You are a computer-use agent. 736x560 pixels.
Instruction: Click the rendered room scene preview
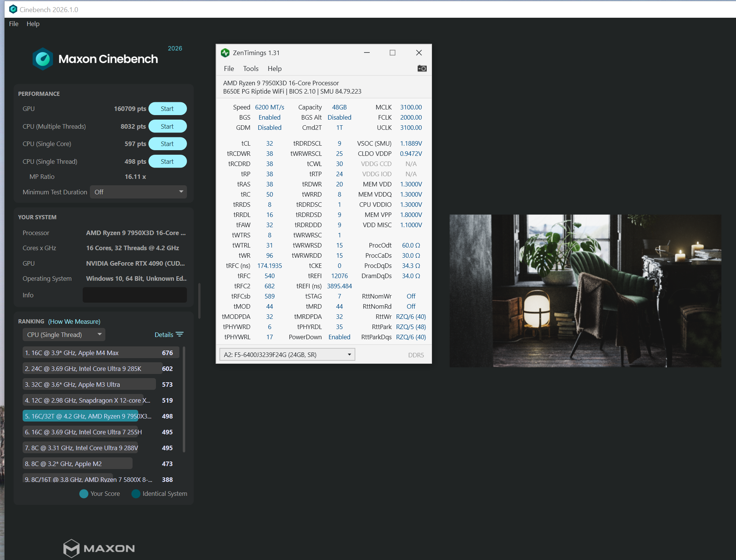[x=585, y=291]
